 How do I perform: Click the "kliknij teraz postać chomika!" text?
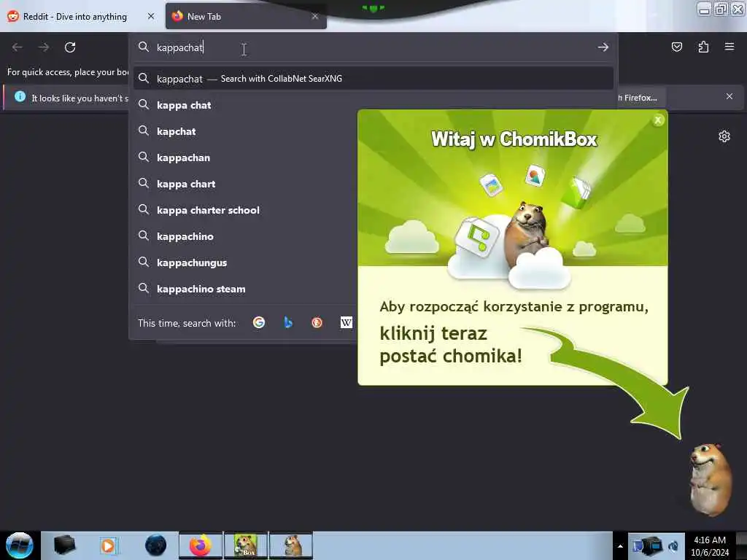tap(451, 345)
